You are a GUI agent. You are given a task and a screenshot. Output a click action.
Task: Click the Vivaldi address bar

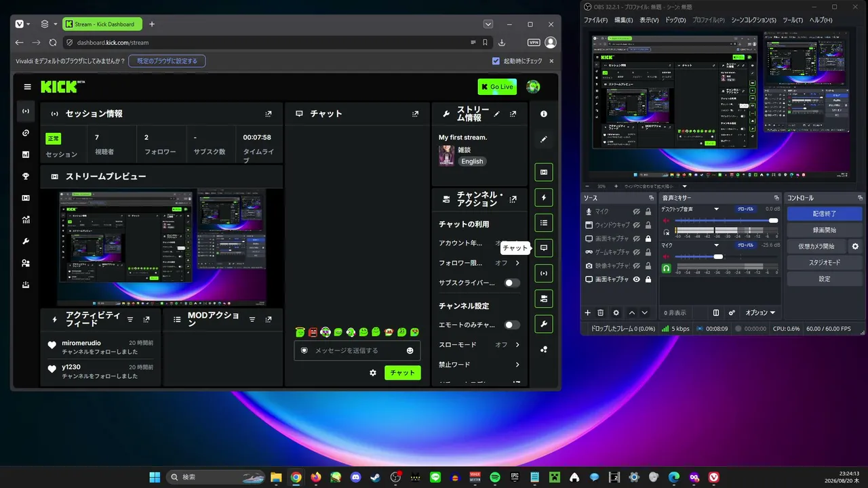tap(277, 42)
